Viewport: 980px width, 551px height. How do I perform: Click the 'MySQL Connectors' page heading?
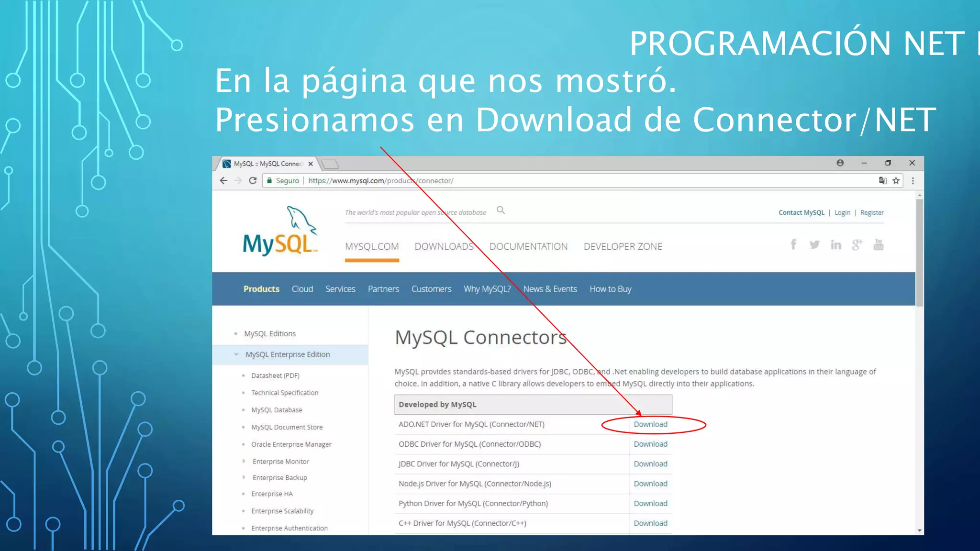(480, 337)
